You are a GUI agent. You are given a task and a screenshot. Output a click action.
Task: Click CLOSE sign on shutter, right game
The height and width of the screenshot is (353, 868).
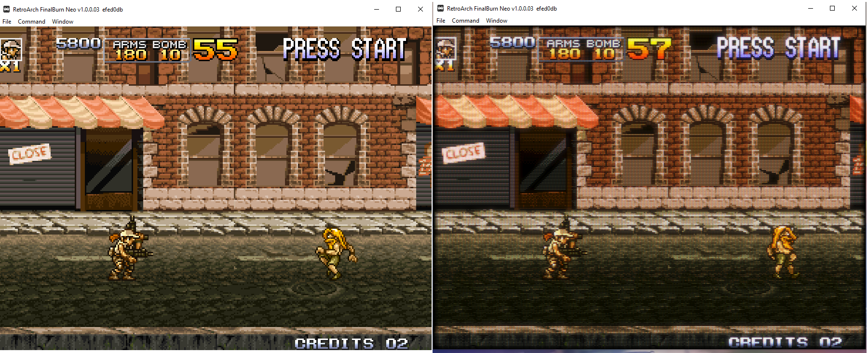pos(463,153)
